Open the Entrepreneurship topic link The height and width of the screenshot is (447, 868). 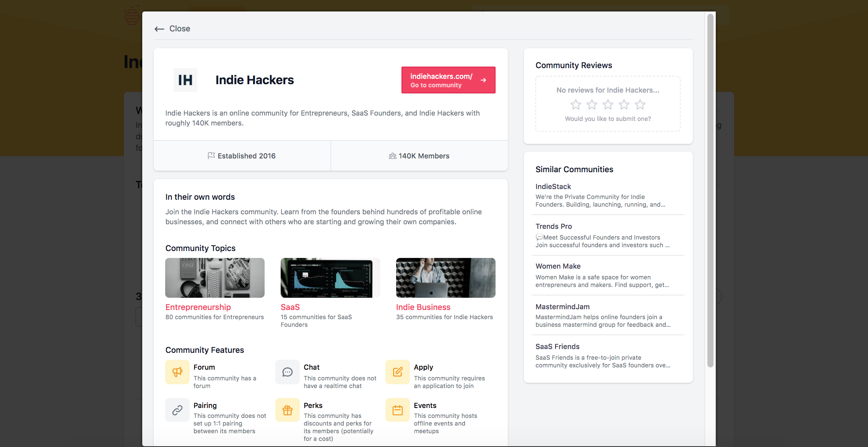(198, 307)
